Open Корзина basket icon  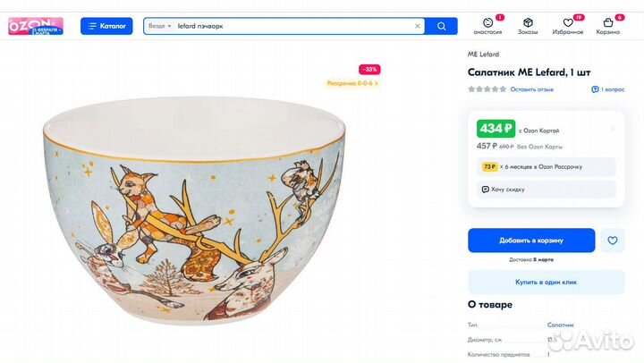(x=608, y=22)
